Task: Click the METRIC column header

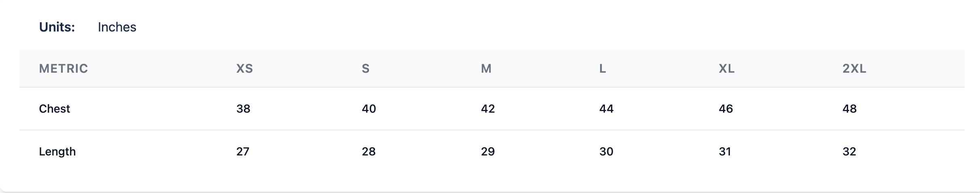Action: click(64, 69)
